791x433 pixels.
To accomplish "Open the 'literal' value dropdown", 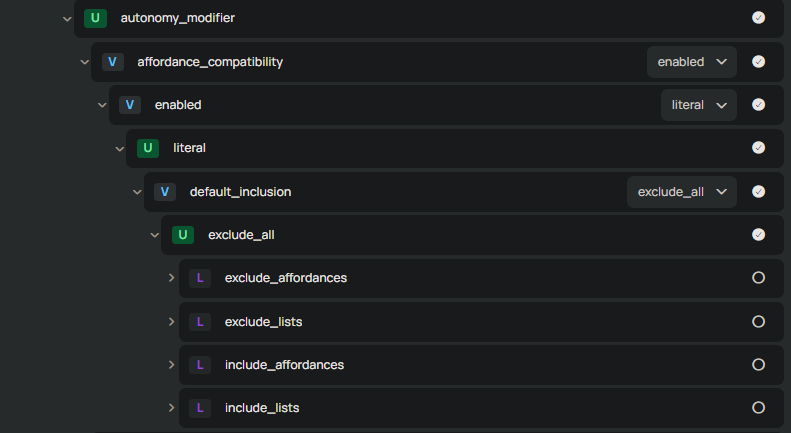I will pyautogui.click(x=698, y=105).
